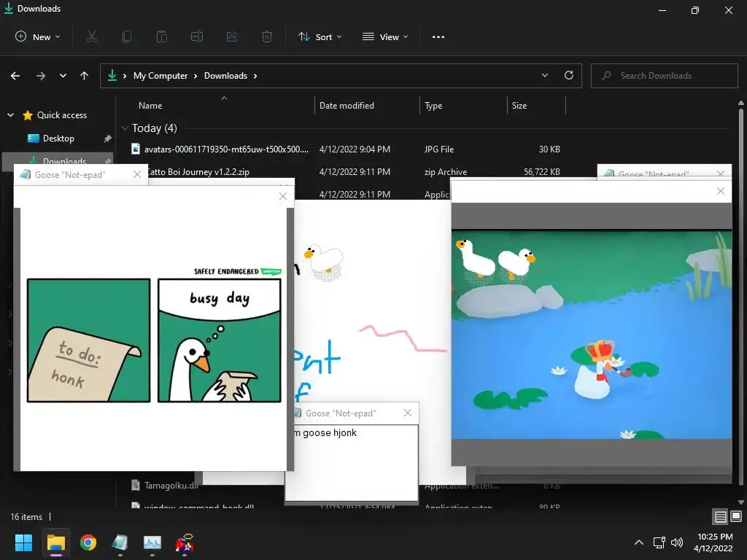This screenshot has height=560, width=747.
Task: Open the network tray icon
Action: click(x=659, y=542)
